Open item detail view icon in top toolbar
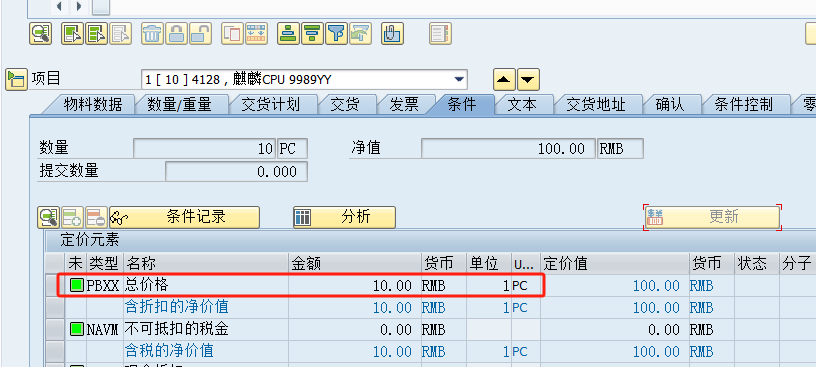Screen dimensions: 816x367 tap(40, 34)
